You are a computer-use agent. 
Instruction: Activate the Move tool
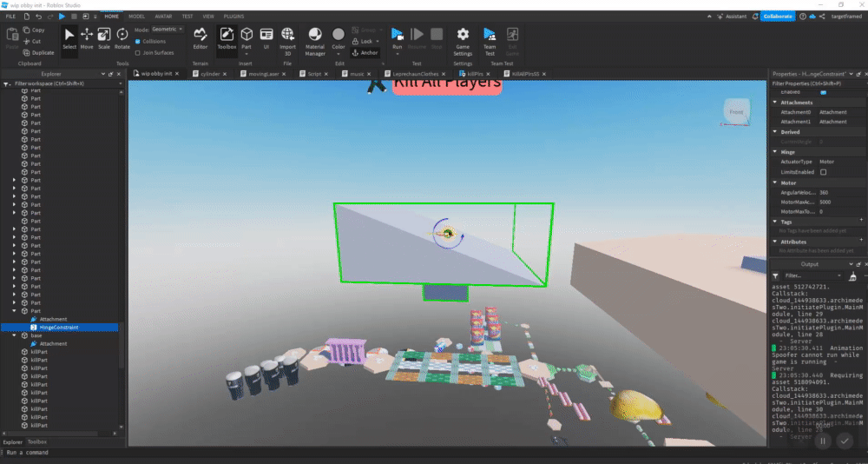tap(87, 39)
